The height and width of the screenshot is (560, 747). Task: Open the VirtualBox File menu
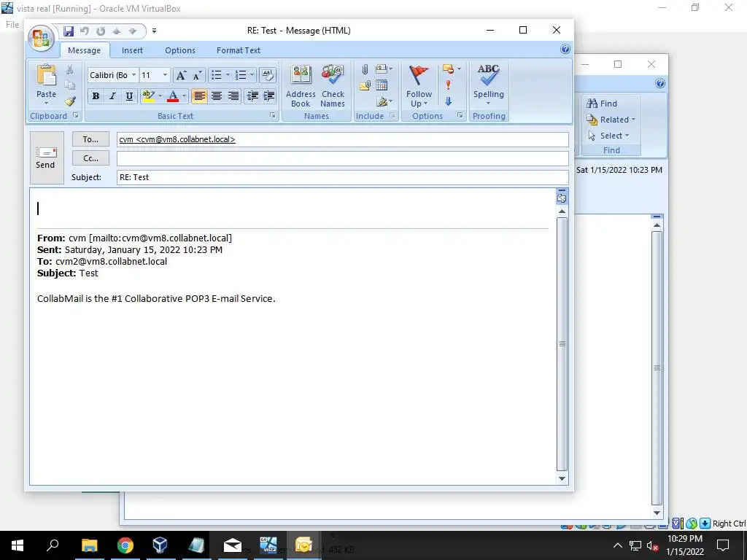pyautogui.click(x=12, y=25)
